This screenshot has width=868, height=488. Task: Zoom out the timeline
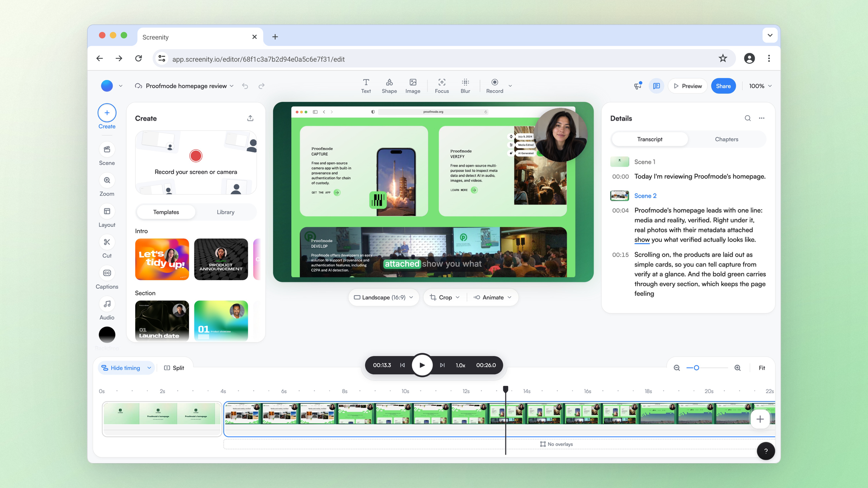point(677,368)
